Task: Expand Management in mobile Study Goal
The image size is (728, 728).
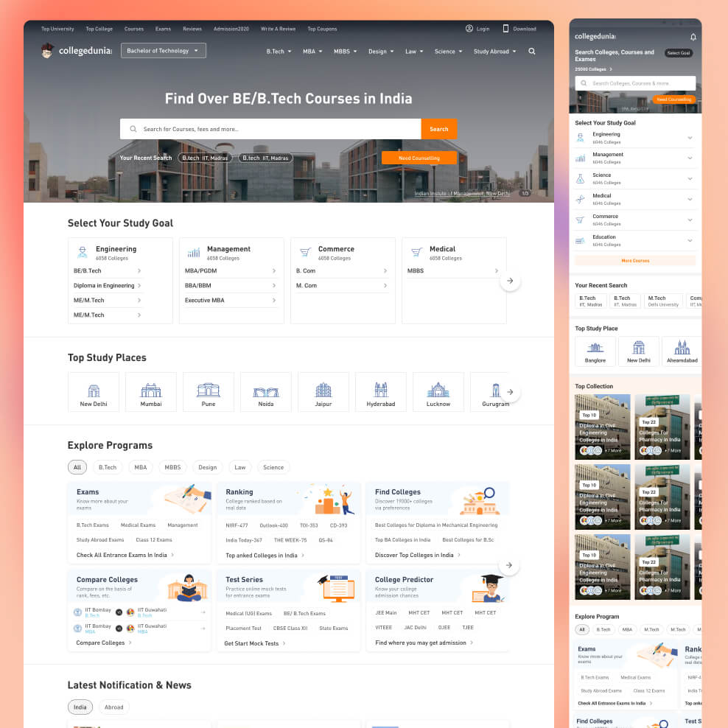Action: tap(690, 158)
